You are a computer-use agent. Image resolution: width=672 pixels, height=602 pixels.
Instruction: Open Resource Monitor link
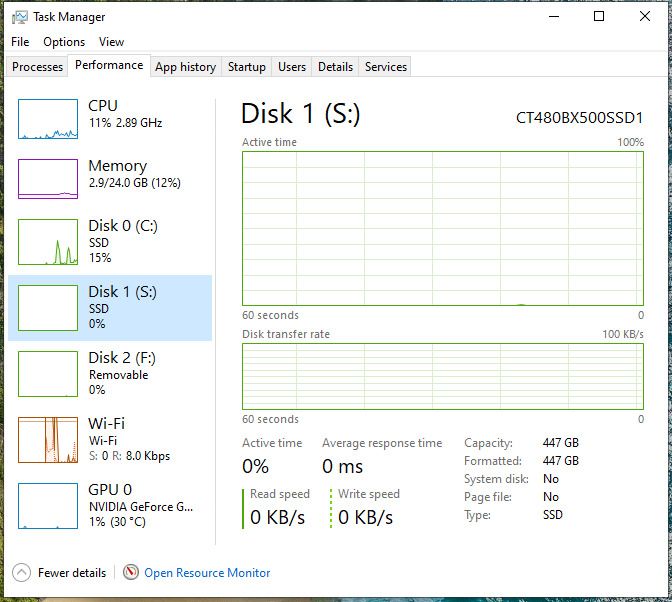click(207, 572)
